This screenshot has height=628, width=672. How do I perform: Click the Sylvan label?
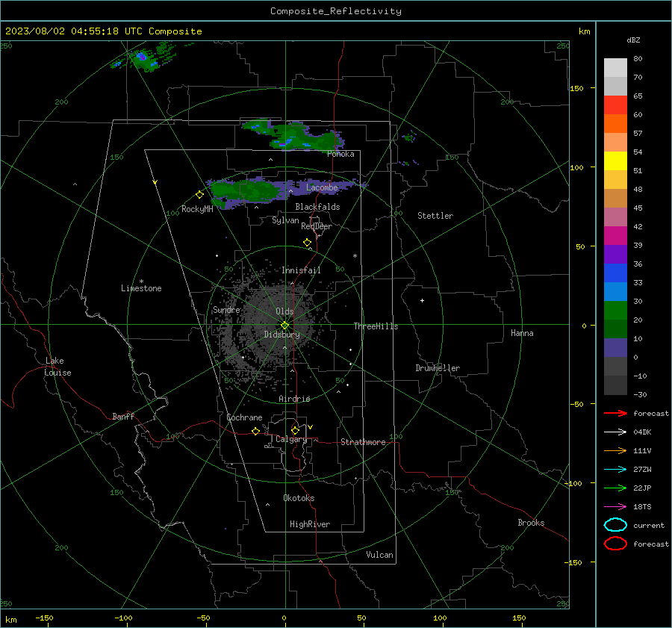tap(285, 220)
